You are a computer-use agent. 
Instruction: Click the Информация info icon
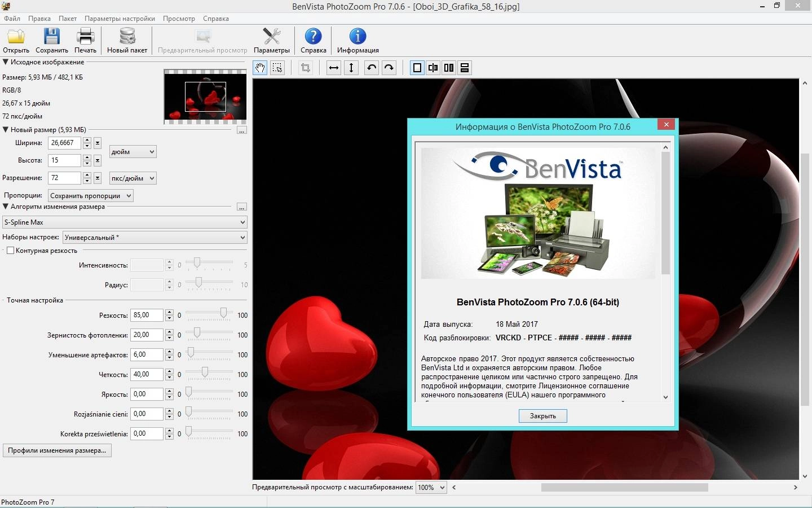point(358,41)
